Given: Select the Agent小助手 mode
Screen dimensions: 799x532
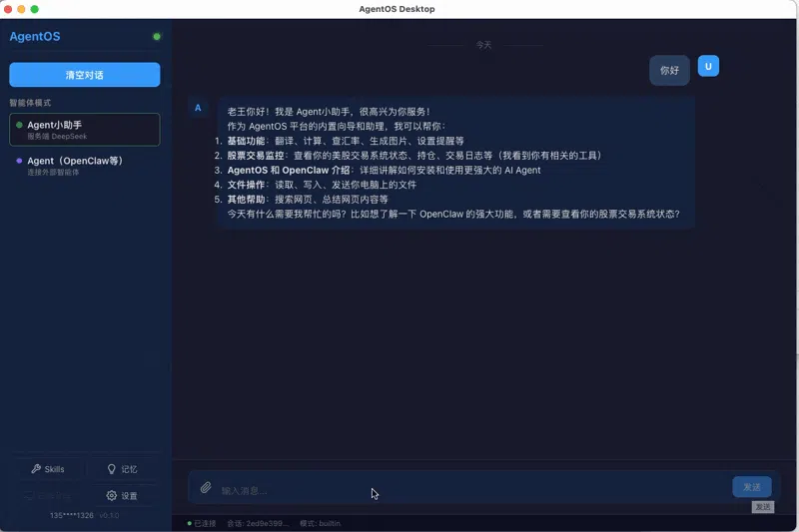Looking at the screenshot, I should point(85,130).
